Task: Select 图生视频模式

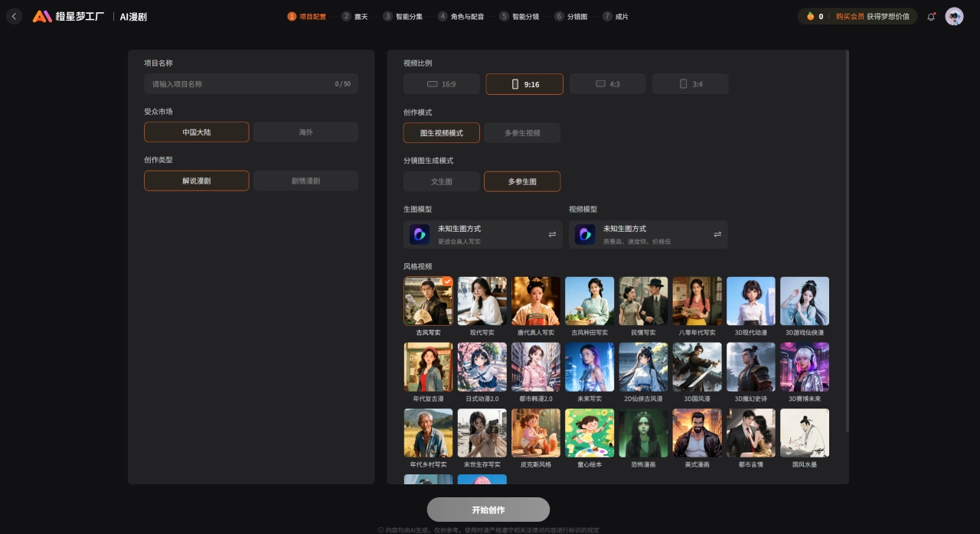Action: tap(442, 133)
